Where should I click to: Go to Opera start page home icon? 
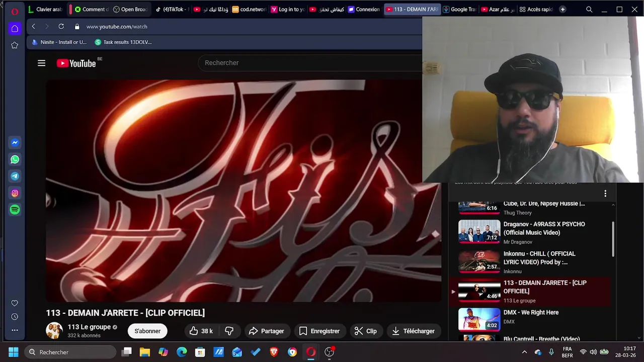(x=15, y=28)
